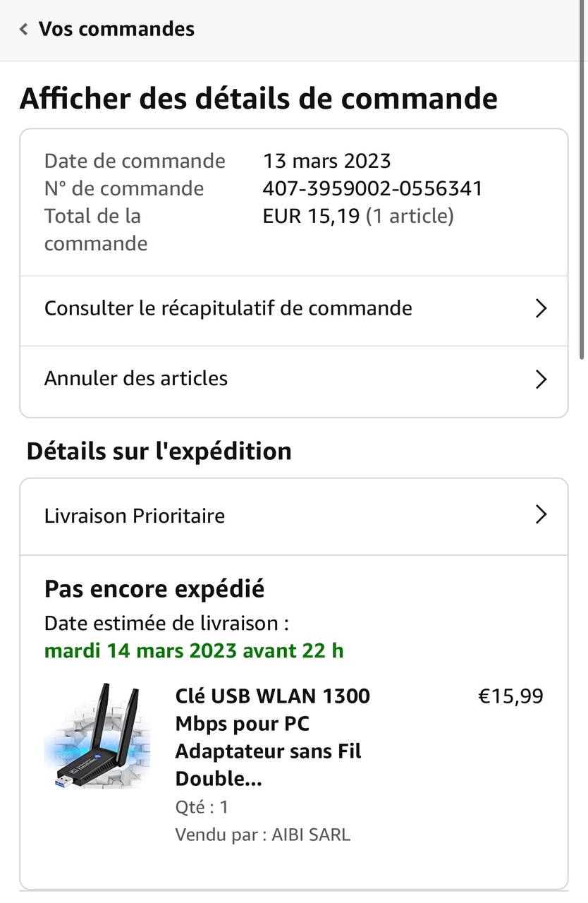Image resolution: width=588 pixels, height=903 pixels.
Task: Tap the back chevron icon in header
Action: (24, 29)
